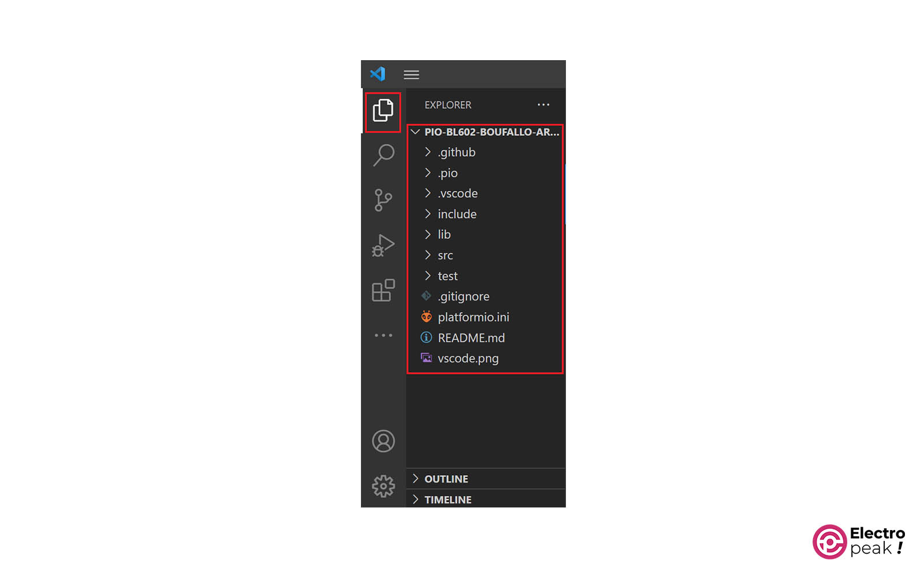The height and width of the screenshot is (578, 924).
Task: Open the Search view icon
Action: click(x=383, y=155)
